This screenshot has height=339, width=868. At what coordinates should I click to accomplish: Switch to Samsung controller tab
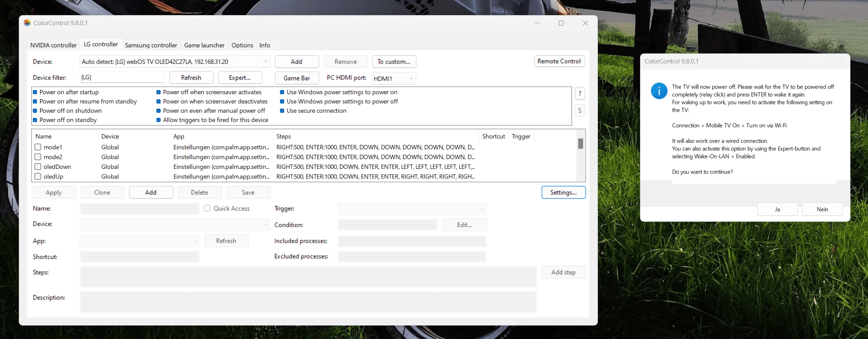[x=151, y=45]
